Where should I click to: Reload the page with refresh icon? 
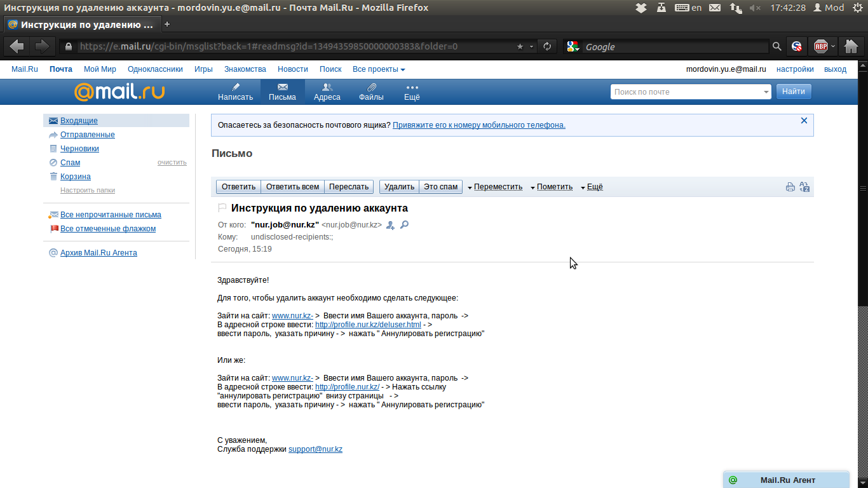click(x=546, y=46)
